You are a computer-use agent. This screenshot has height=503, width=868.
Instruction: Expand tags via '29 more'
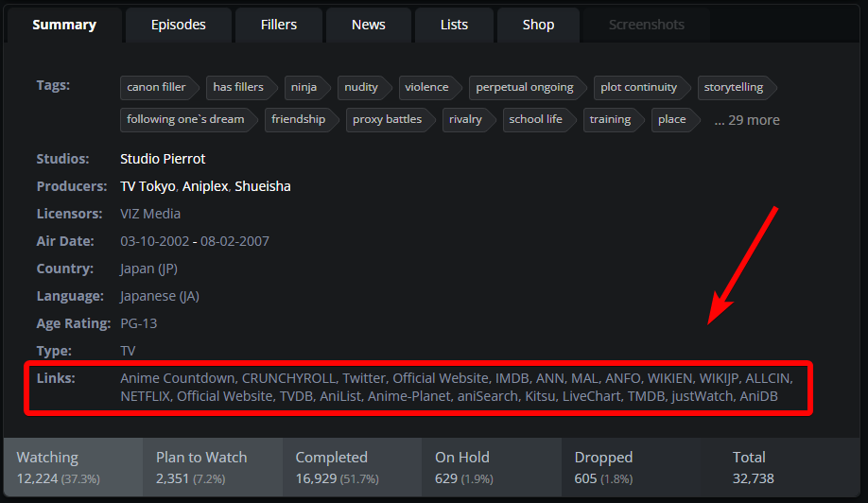coord(746,120)
